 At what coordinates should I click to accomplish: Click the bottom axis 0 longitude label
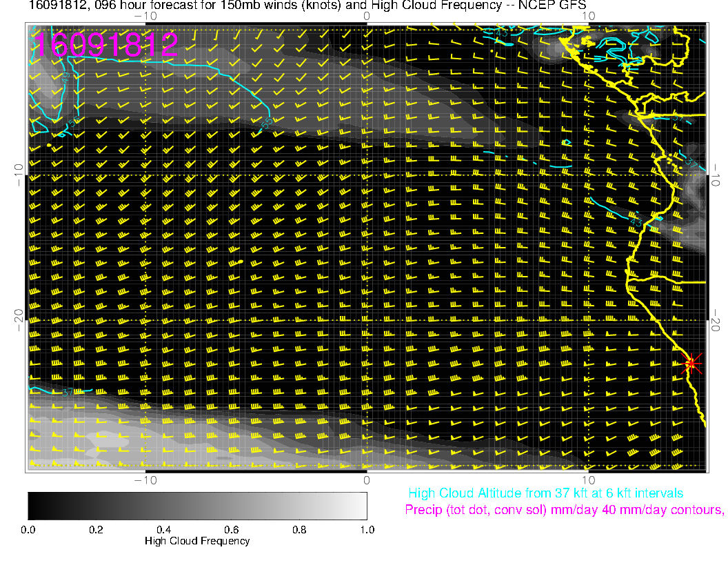[367, 480]
